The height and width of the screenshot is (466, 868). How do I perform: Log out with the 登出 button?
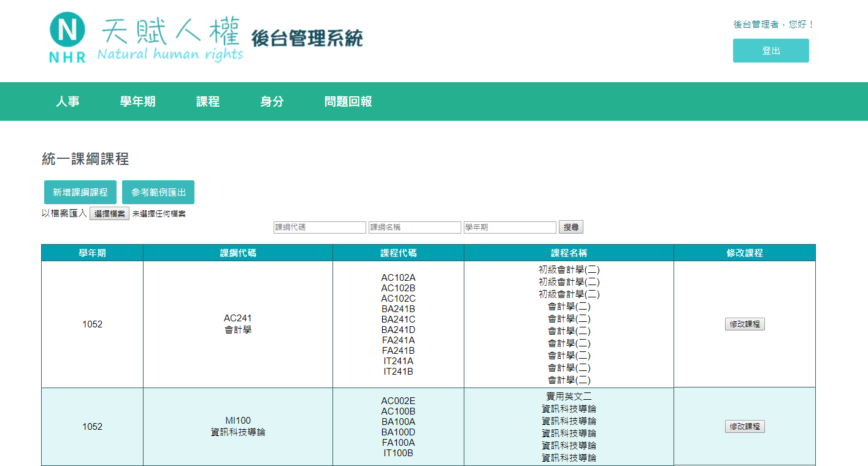(770, 51)
